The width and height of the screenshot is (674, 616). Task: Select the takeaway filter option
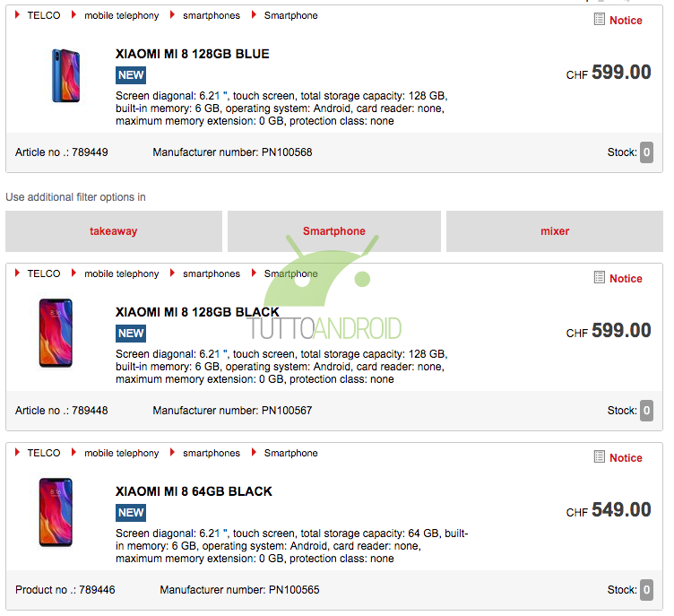click(114, 231)
